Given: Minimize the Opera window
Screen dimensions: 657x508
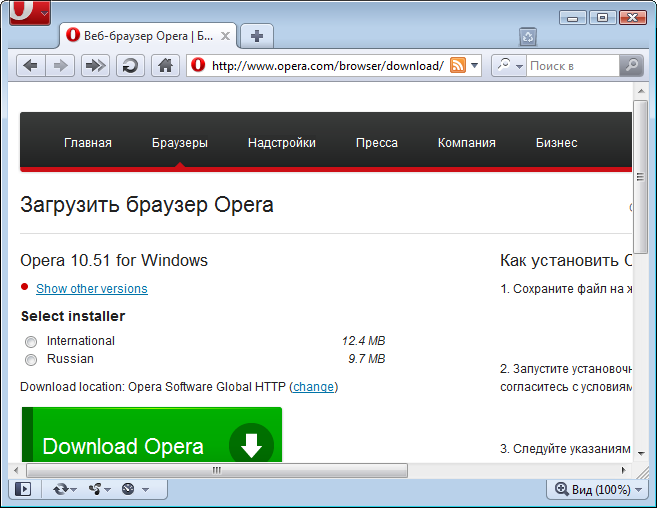Looking at the screenshot, I should click(573, 18).
